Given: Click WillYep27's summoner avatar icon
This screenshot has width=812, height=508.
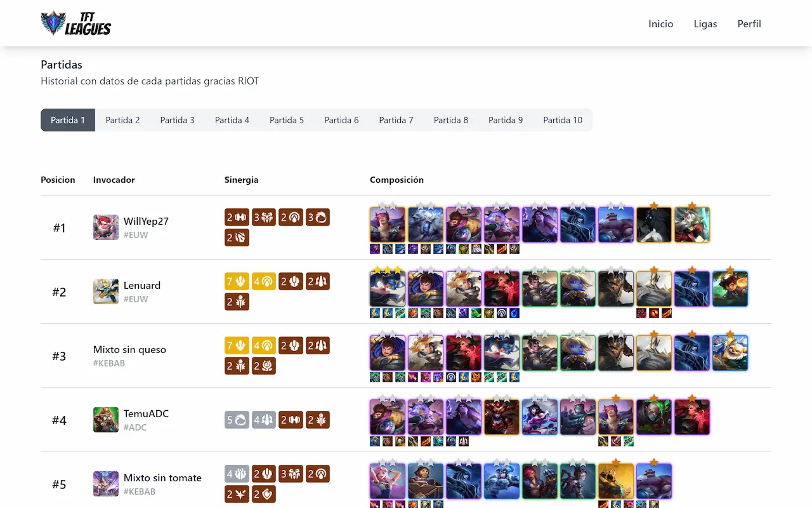Looking at the screenshot, I should [x=105, y=227].
